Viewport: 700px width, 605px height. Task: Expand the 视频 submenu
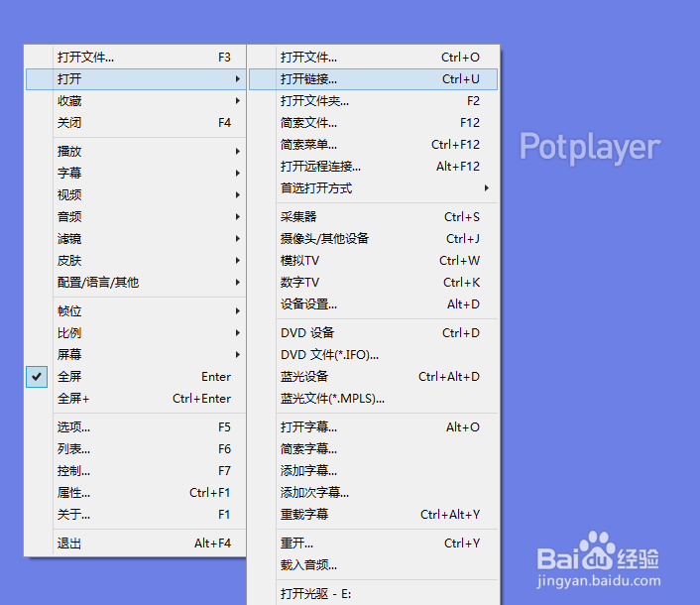(x=136, y=195)
